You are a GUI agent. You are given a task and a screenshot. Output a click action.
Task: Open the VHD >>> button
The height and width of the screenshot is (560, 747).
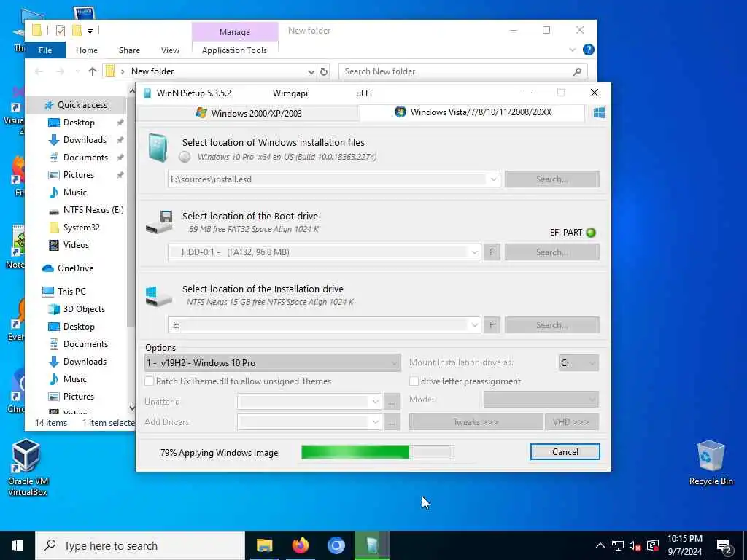(571, 422)
